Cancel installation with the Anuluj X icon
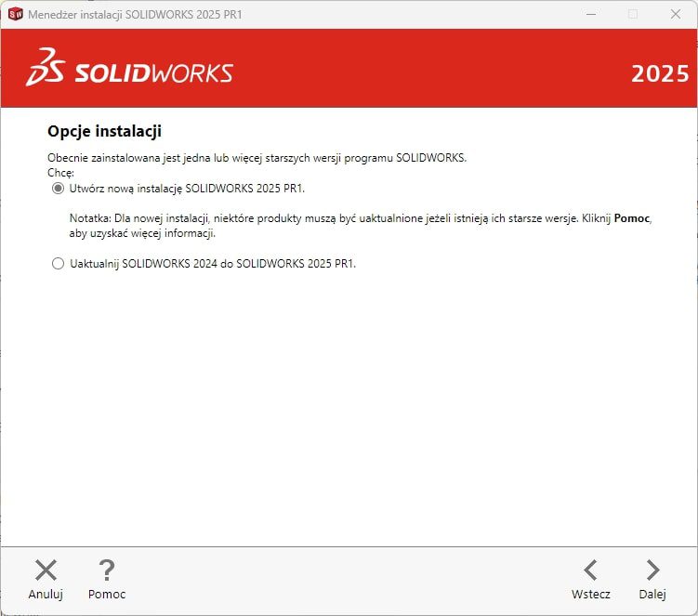This screenshot has width=698, height=616. [46, 570]
